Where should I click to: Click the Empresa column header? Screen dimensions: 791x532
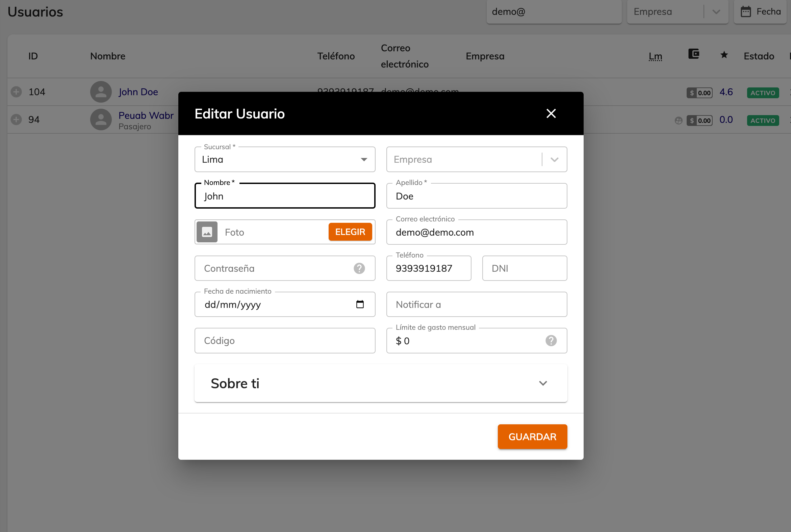coord(485,56)
